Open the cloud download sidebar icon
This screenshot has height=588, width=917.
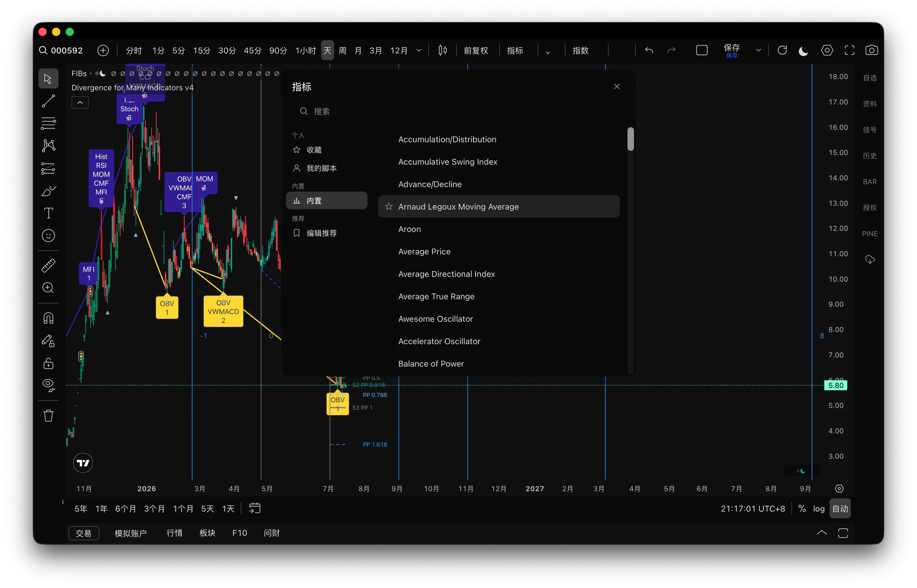(x=870, y=260)
